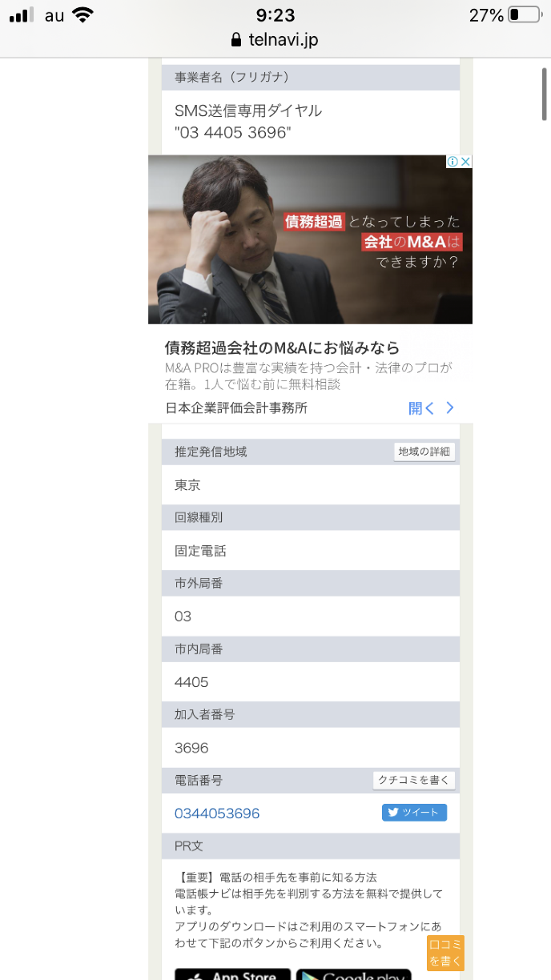This screenshot has width=551, height=980.
Task: Open the 債務超過会社のM&Aにお悩みなら ad headline
Action: 282,347
